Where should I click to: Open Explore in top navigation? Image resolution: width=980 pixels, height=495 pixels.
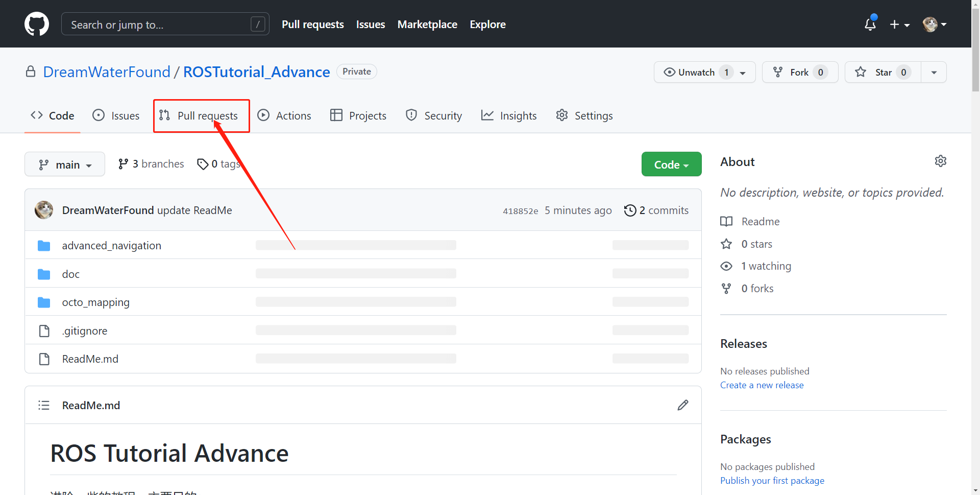(x=487, y=24)
